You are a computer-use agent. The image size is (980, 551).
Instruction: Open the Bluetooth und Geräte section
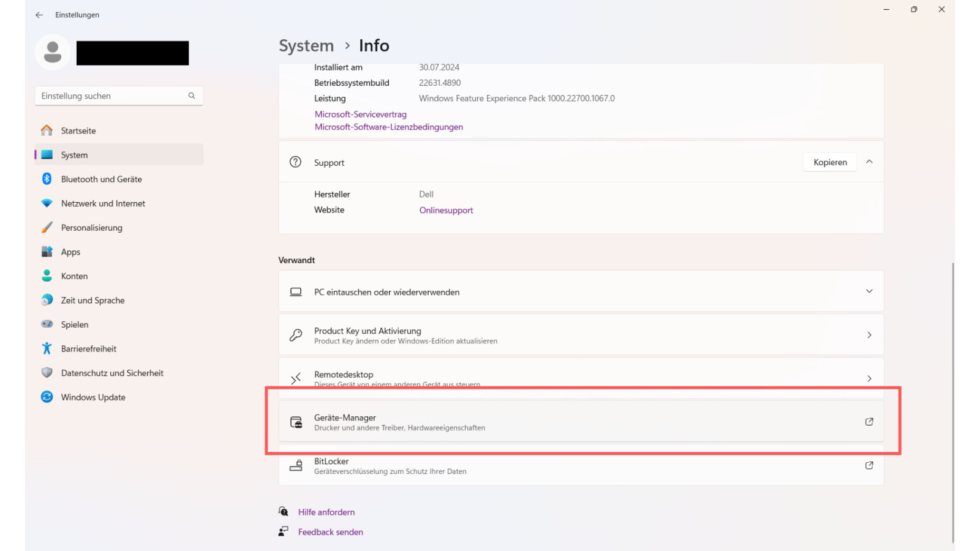[101, 179]
